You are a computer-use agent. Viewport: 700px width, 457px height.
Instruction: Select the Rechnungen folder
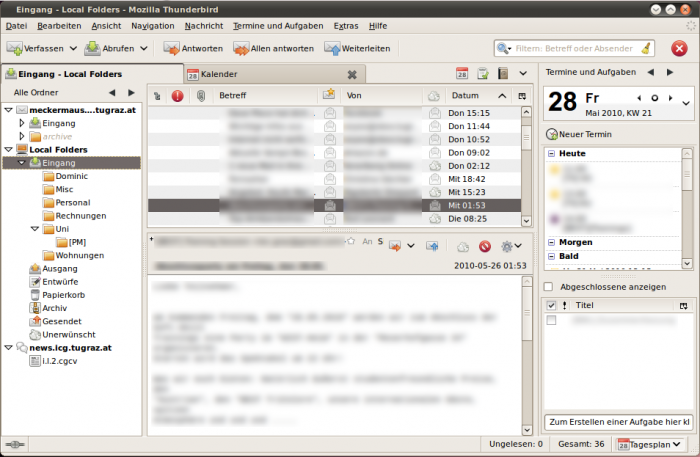click(75, 216)
